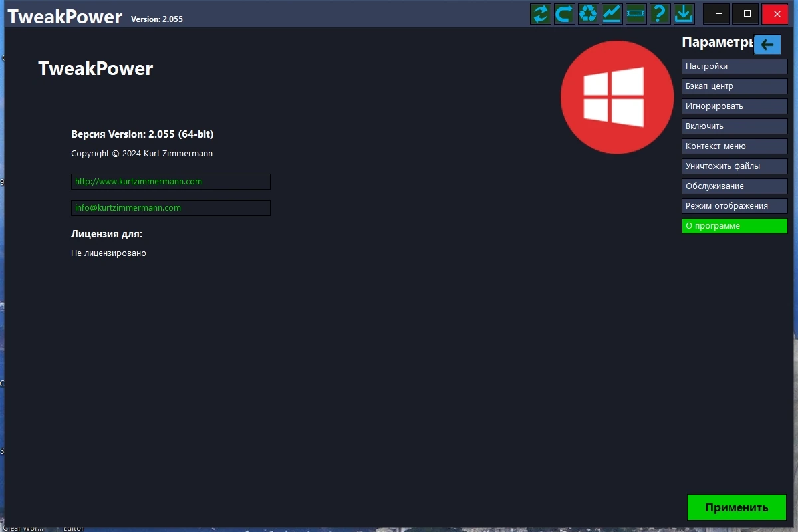This screenshot has height=532, width=798.
Task: Select the Обслуживание menu entry
Action: point(735,186)
